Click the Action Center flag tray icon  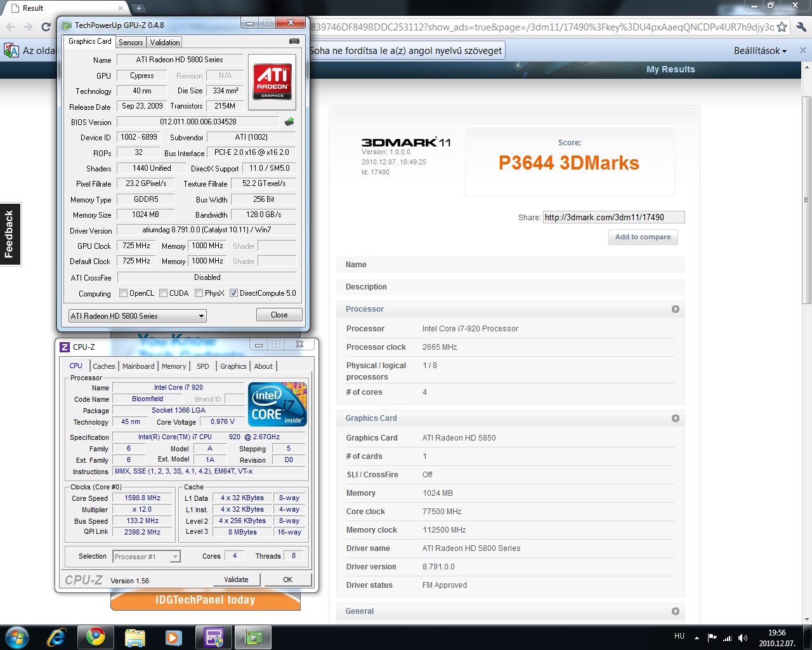pyautogui.click(x=712, y=638)
